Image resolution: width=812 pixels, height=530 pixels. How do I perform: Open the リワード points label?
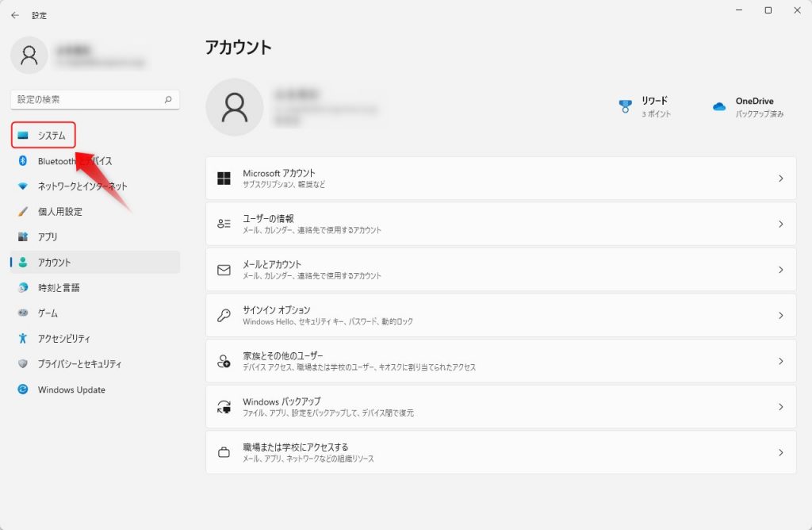coord(656,113)
